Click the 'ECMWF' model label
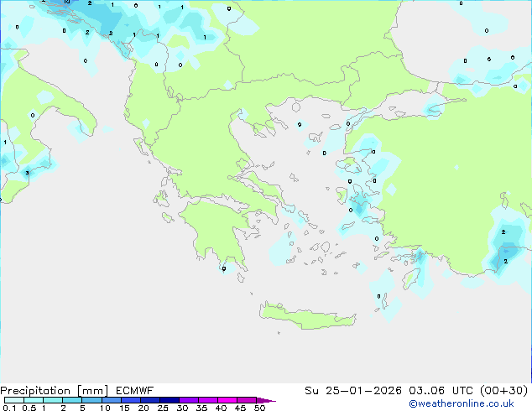Screen dimensions: 532x411 tap(135, 391)
